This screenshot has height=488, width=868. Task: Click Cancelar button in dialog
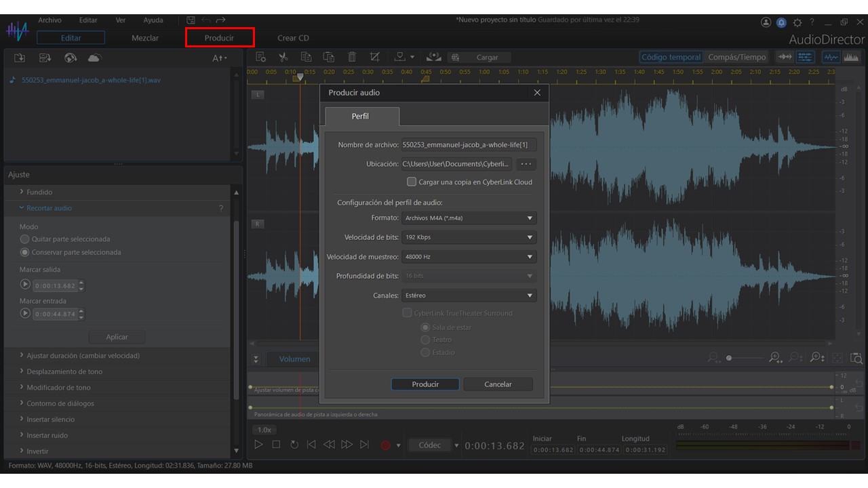[498, 384]
